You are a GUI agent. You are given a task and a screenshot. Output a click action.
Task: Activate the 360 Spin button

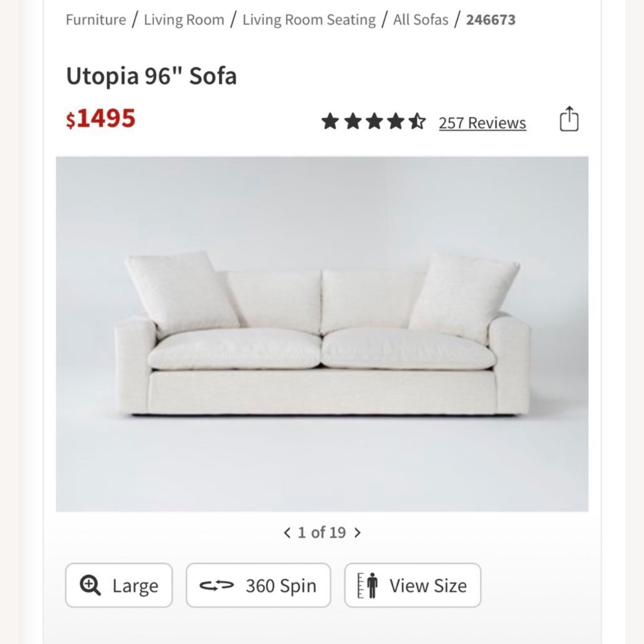tap(258, 585)
